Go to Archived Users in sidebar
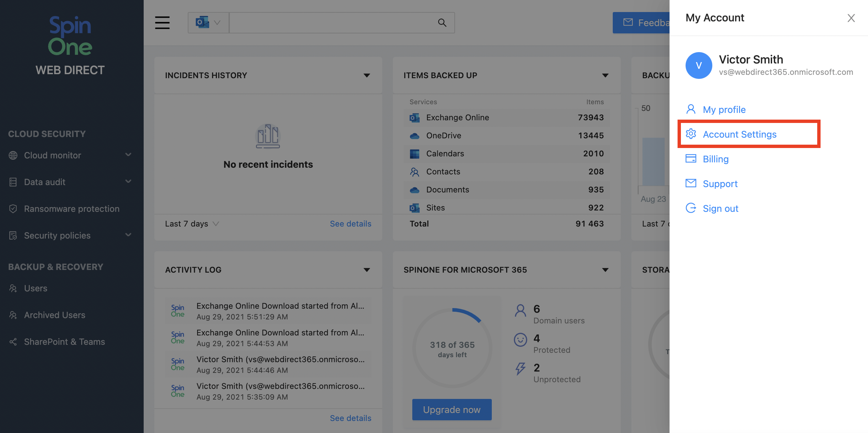Image resolution: width=868 pixels, height=433 pixels. (54, 315)
